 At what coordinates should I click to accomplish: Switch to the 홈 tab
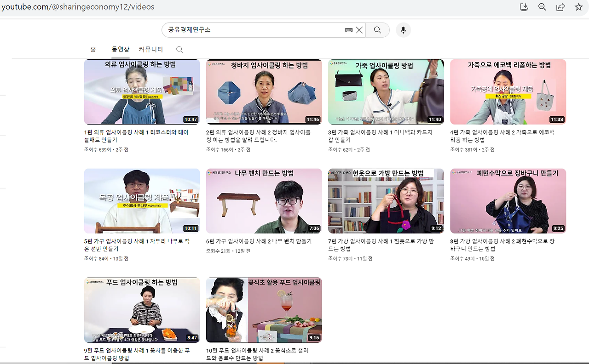click(x=93, y=49)
